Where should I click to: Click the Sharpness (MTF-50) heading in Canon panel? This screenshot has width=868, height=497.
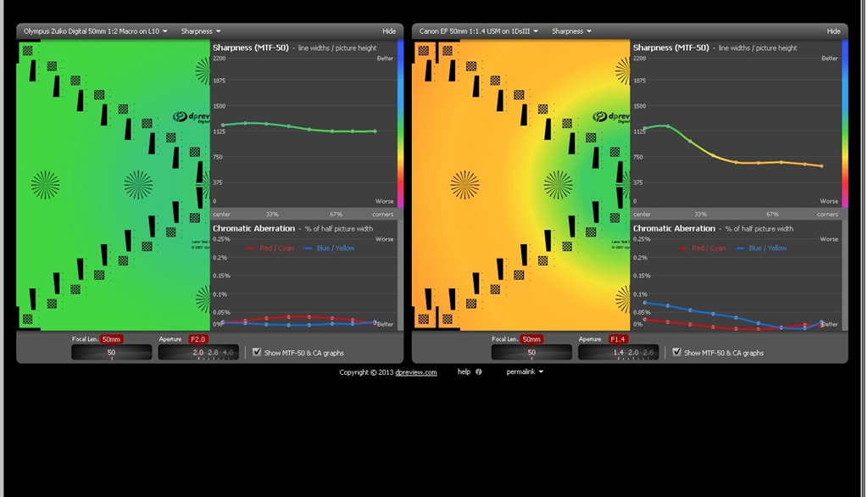click(x=671, y=48)
